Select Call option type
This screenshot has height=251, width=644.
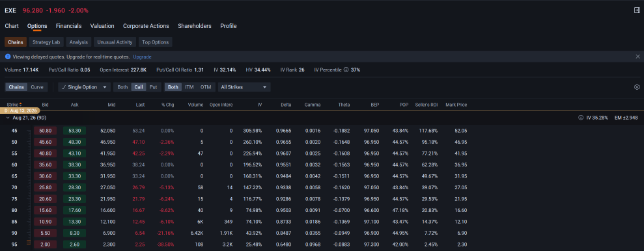click(139, 87)
